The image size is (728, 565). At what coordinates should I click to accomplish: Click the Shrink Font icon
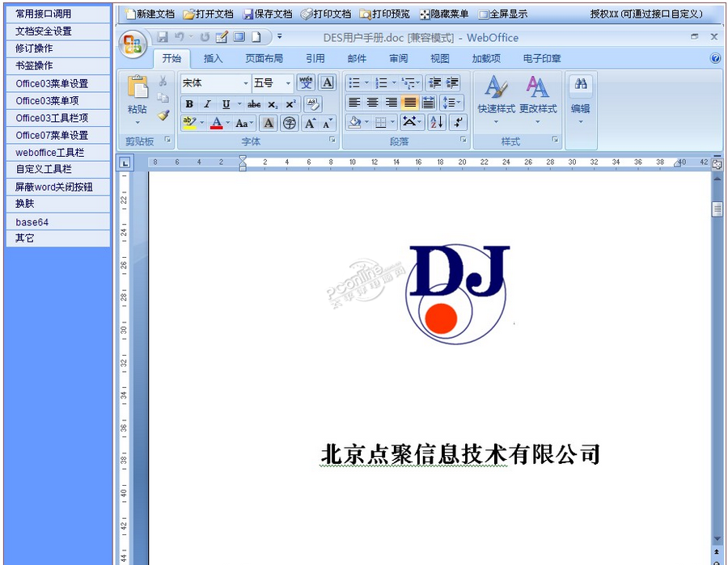point(328,123)
